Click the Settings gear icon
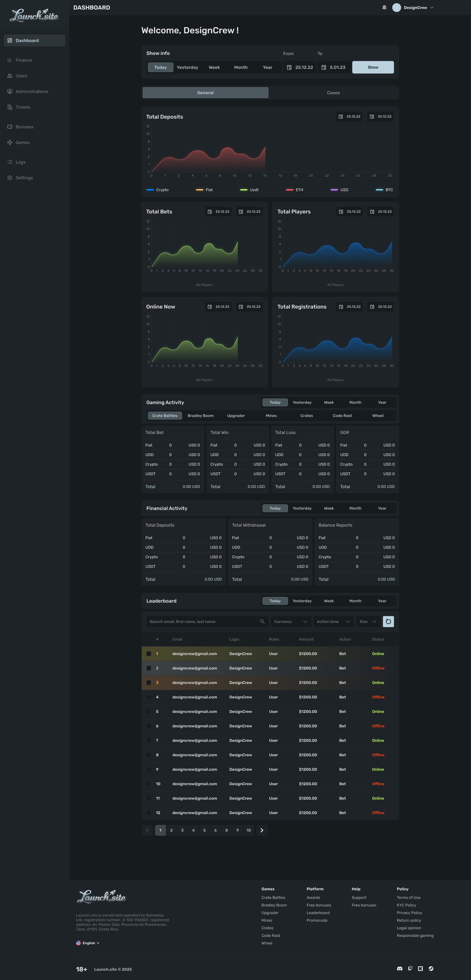The height and width of the screenshot is (980, 471). tap(10, 178)
